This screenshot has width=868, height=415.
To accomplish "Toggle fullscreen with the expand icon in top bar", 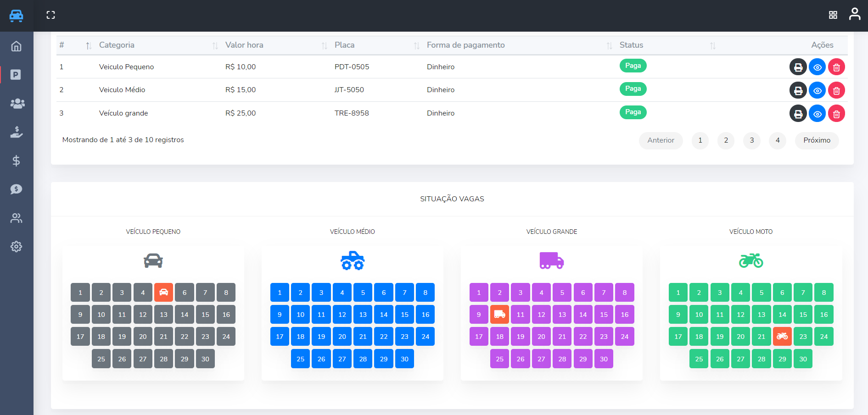I will [50, 15].
